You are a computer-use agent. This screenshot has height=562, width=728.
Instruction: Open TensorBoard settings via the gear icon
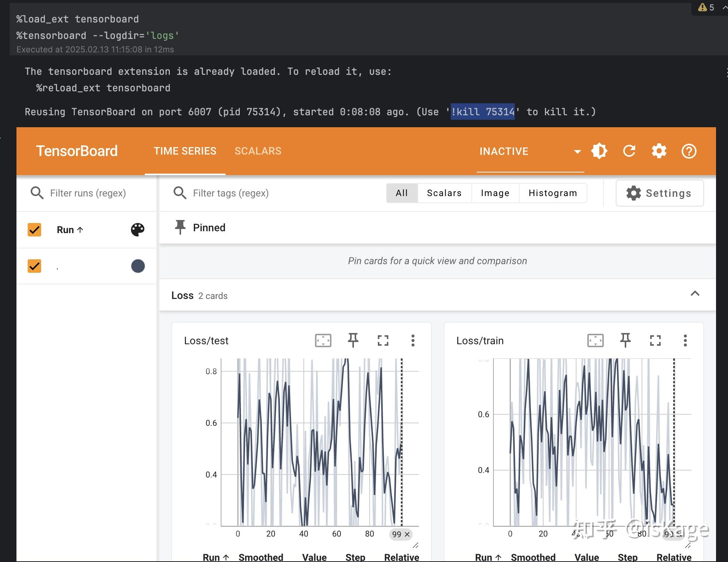tap(659, 151)
